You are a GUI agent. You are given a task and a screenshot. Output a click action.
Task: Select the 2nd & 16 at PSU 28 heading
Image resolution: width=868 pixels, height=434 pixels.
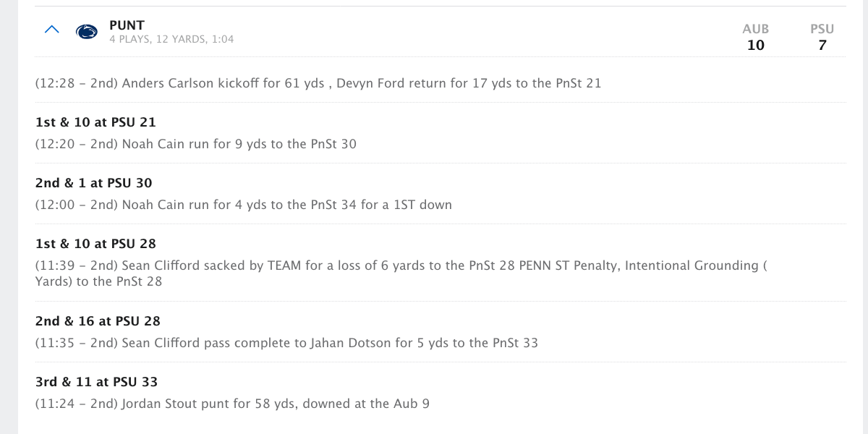coord(98,321)
